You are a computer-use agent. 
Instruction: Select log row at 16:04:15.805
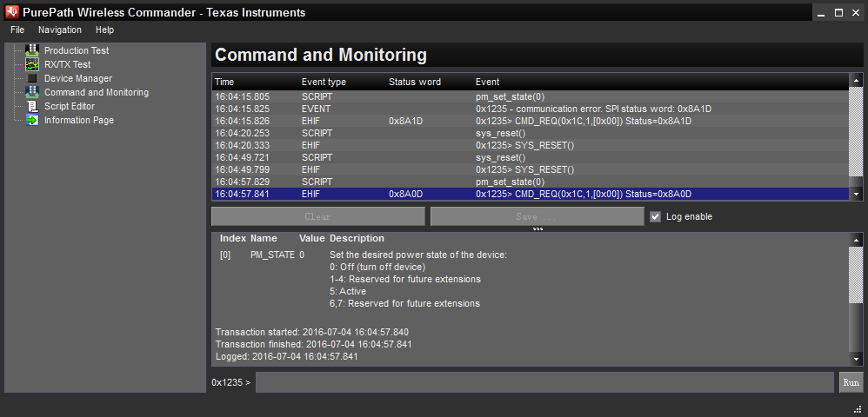point(531,96)
